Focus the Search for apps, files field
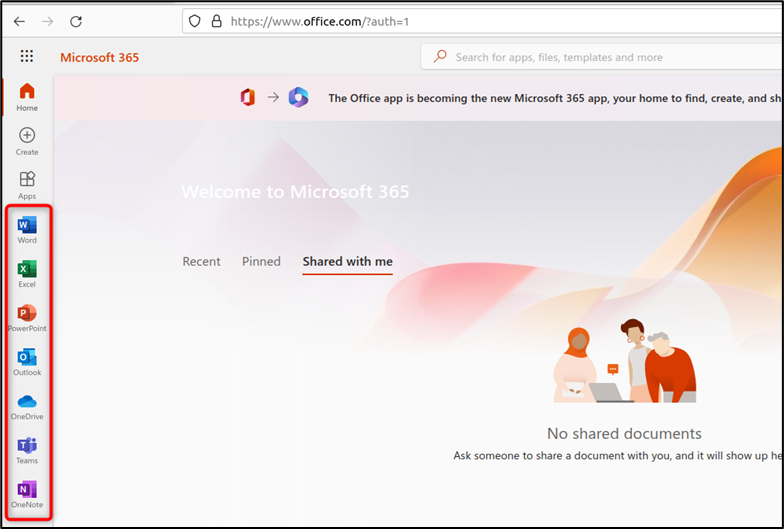The height and width of the screenshot is (529, 784). pos(602,57)
